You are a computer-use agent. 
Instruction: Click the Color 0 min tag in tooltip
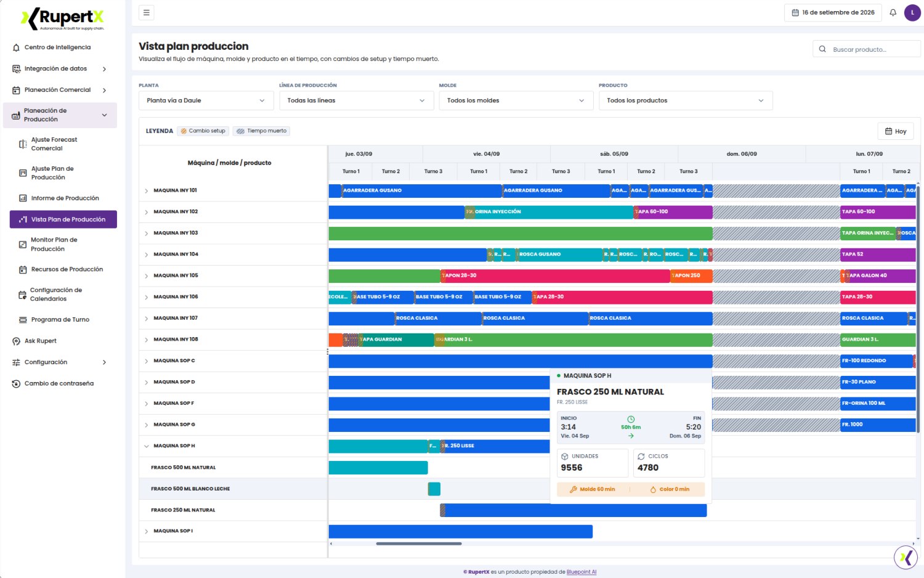pyautogui.click(x=670, y=489)
